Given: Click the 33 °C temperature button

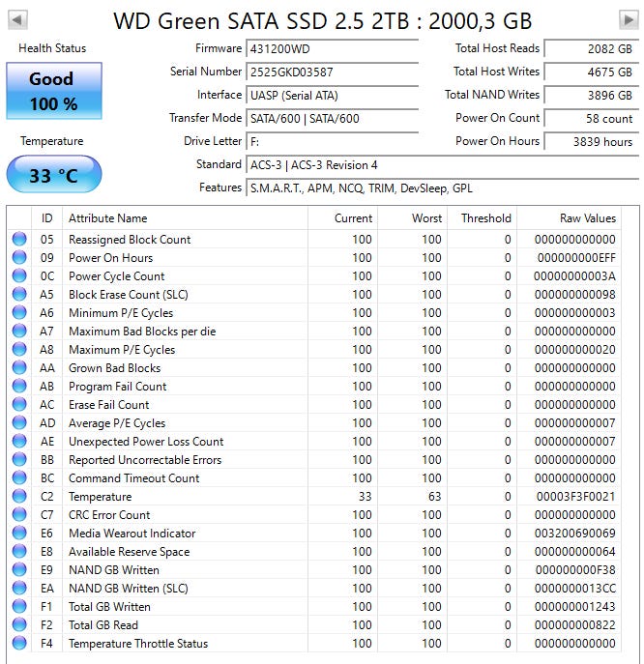Looking at the screenshot, I should pyautogui.click(x=54, y=175).
